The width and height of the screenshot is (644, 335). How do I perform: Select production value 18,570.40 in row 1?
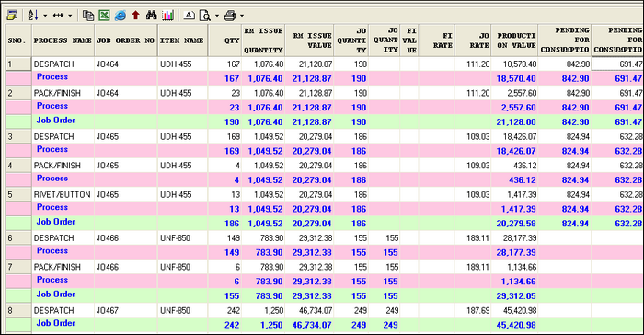(x=514, y=64)
